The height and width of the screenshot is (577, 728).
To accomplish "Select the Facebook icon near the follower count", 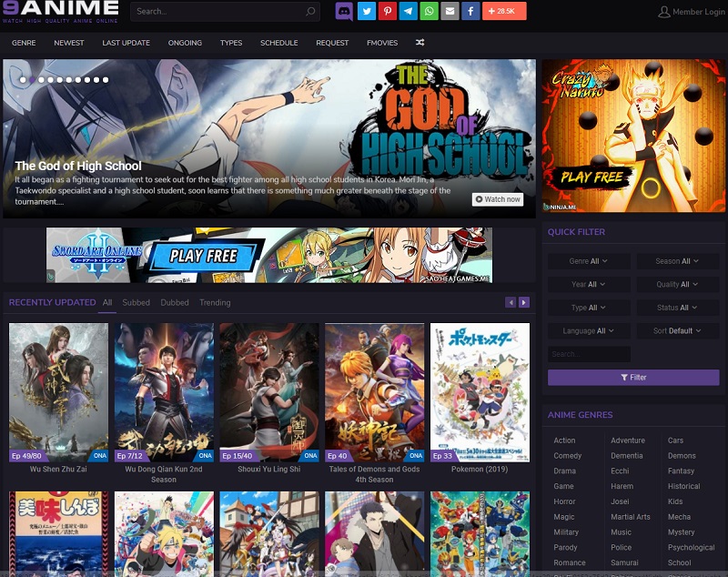I will pyautogui.click(x=471, y=12).
